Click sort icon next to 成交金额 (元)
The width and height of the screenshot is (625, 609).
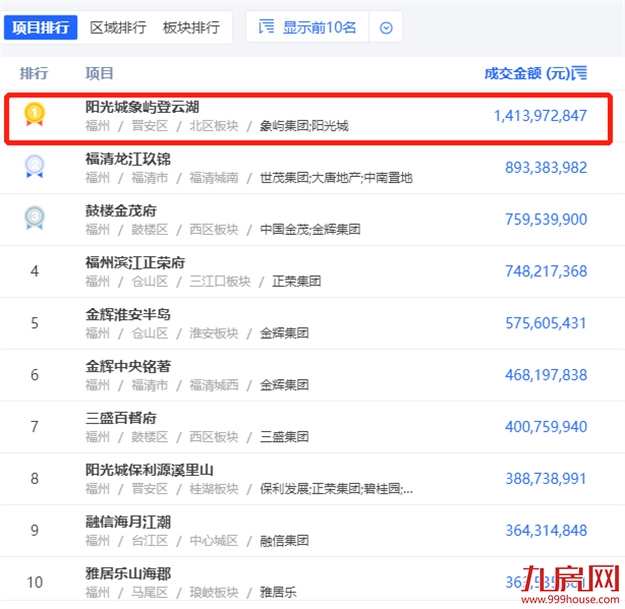[580, 73]
